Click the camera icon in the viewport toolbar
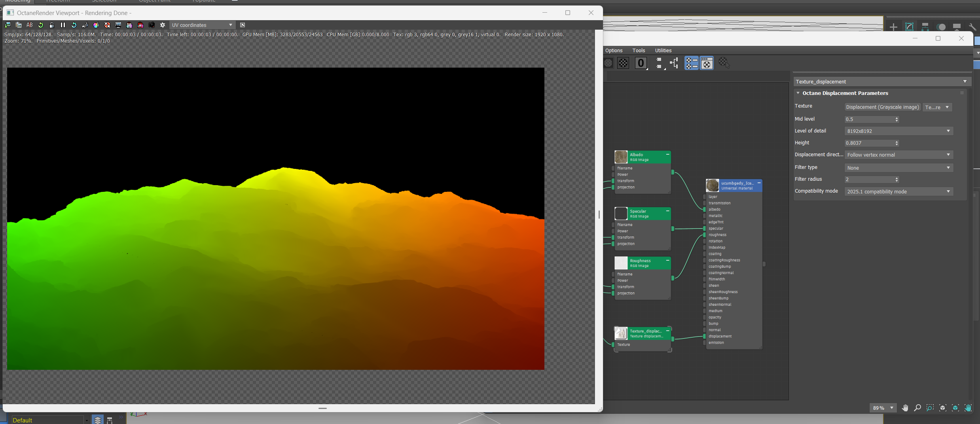This screenshot has width=980, height=424. tap(152, 25)
